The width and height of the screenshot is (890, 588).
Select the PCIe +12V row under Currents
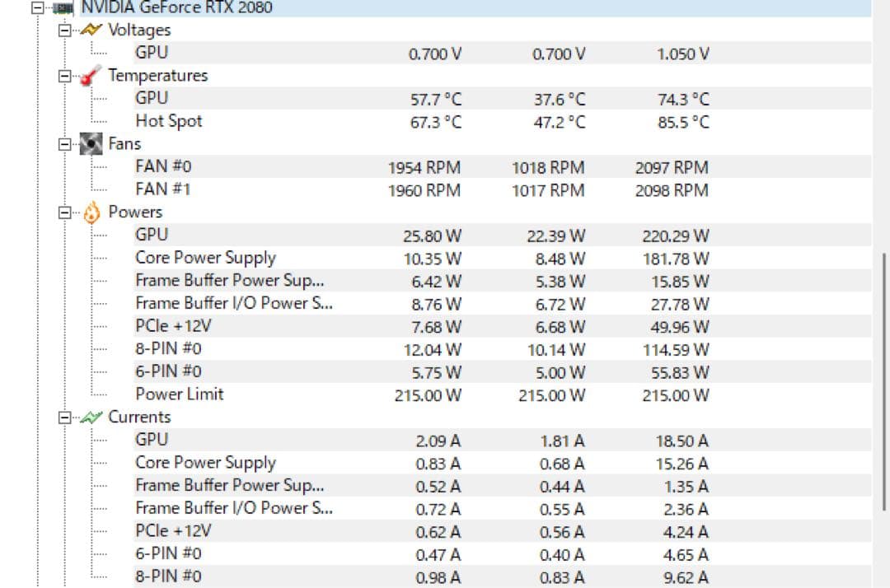[x=503, y=530]
